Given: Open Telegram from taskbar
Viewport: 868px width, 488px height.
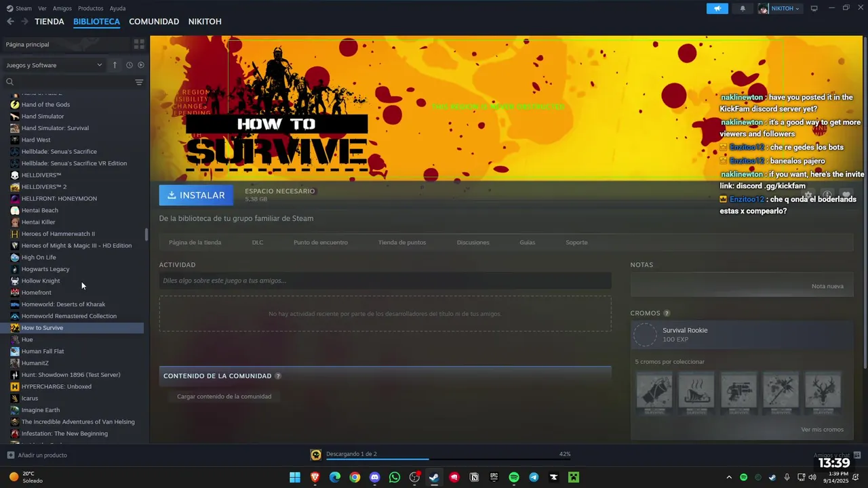Looking at the screenshot, I should pyautogui.click(x=534, y=477).
